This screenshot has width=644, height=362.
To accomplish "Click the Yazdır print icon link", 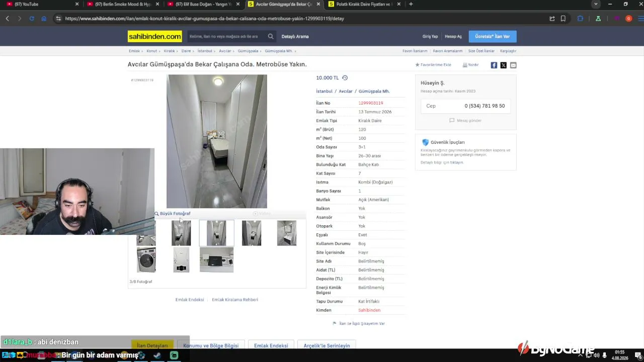I will click(x=470, y=65).
